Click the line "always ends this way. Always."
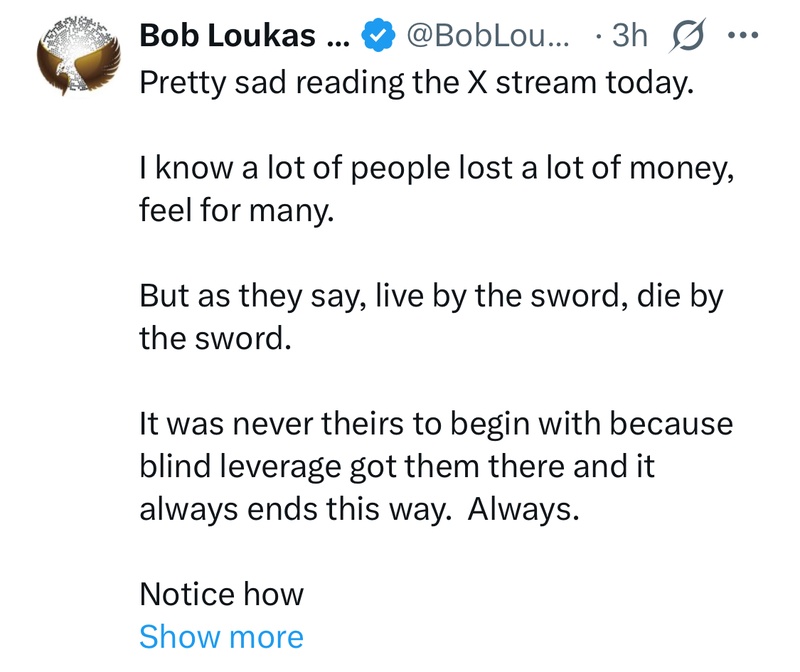The image size is (800, 672). [x=359, y=509]
